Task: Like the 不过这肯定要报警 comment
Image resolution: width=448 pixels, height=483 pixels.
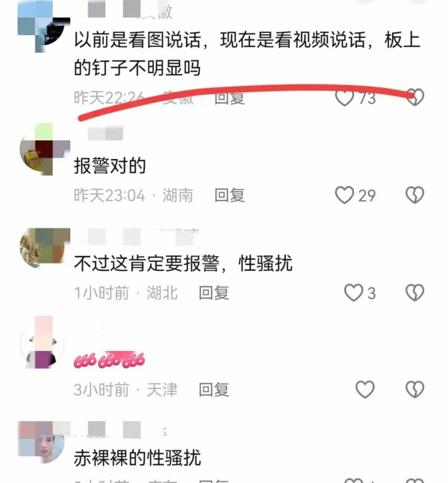Action: tap(353, 293)
